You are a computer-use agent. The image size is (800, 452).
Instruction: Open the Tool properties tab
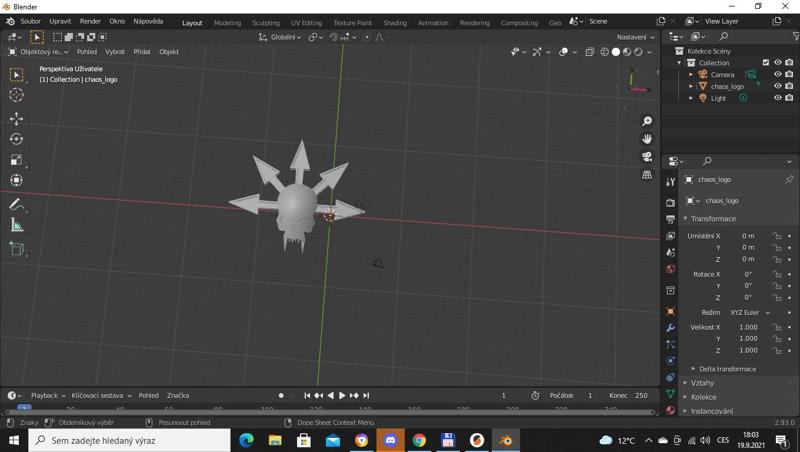(x=670, y=182)
